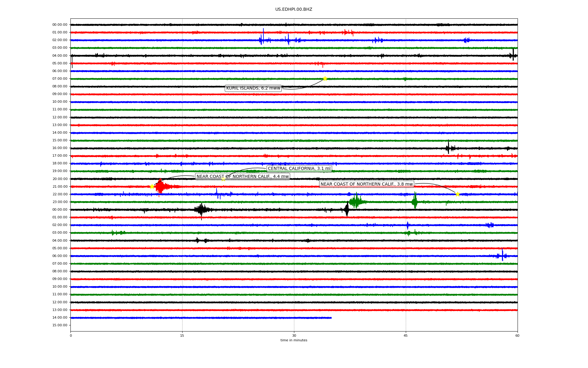Click the first 21:00:00 row time label
The image size is (588, 368).
point(60,187)
